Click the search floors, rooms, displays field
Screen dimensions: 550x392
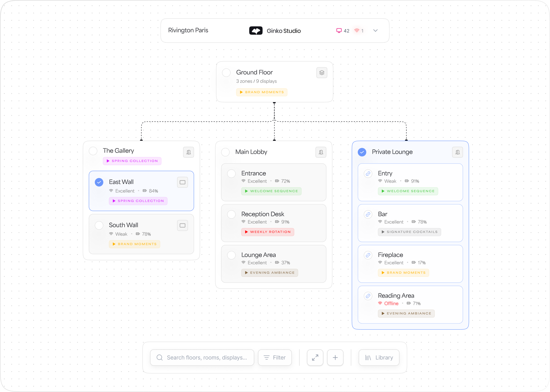click(202, 358)
